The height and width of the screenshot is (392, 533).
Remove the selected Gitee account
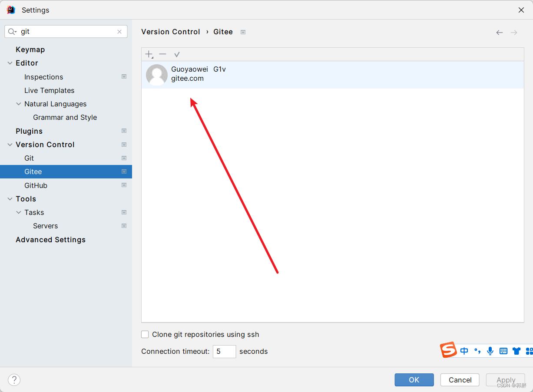click(x=162, y=54)
